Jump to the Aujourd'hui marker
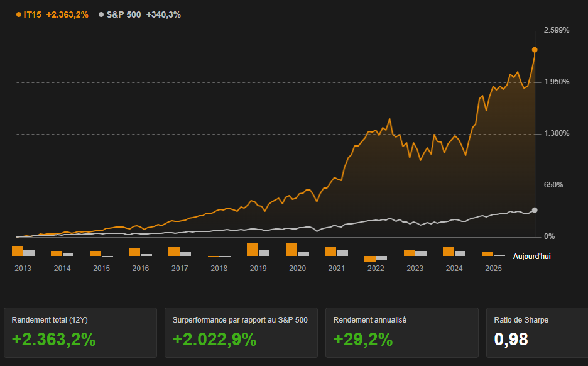The width and height of the screenshot is (588, 366). (531, 257)
